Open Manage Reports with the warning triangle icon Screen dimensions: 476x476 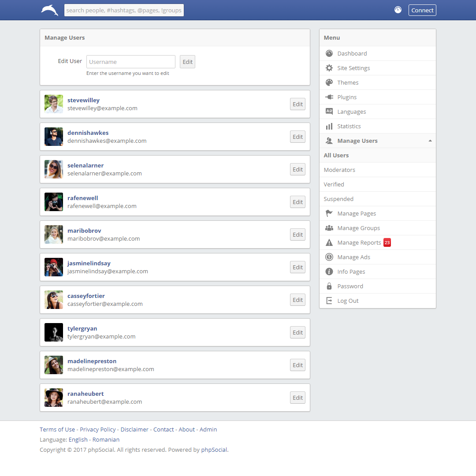point(328,242)
